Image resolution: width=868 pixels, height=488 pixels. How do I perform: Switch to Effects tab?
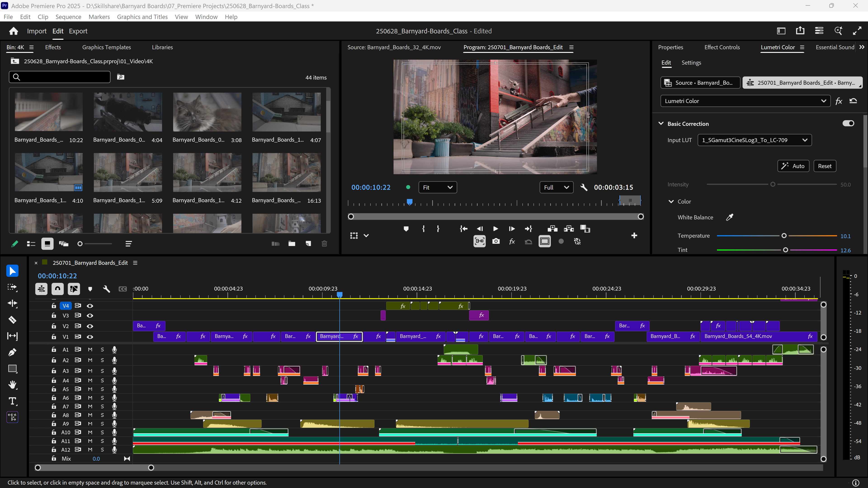click(53, 47)
